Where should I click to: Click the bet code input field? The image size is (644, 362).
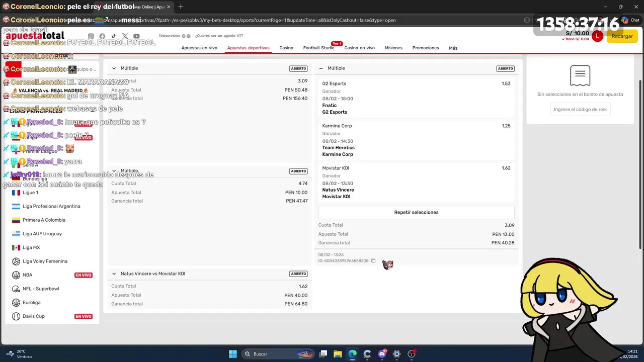(x=580, y=109)
